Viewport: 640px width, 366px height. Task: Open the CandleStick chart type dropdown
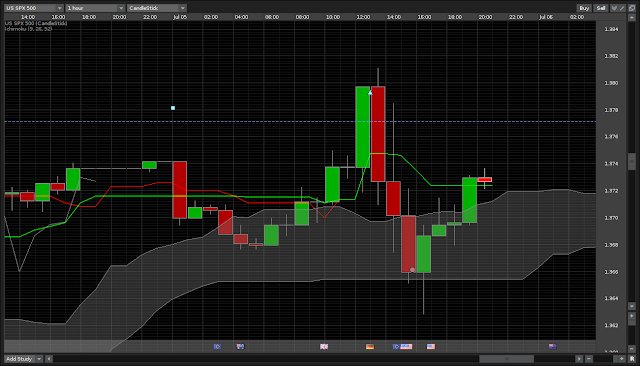point(157,8)
